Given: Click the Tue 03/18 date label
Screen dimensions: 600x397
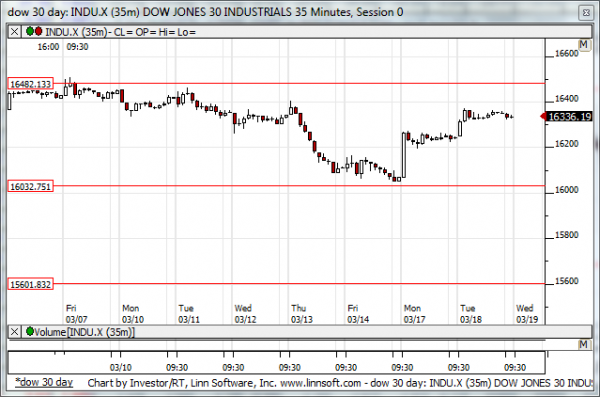Looking at the screenshot, I should click(x=471, y=314).
